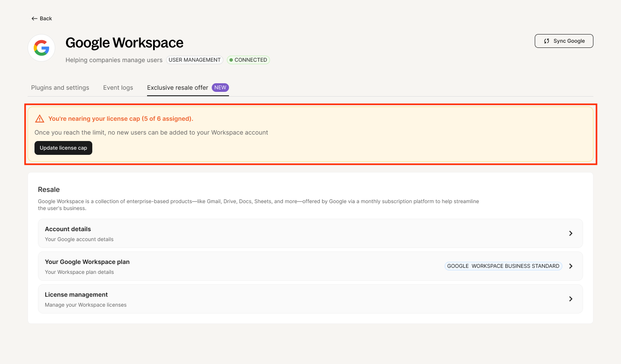Click the Resale section heading
The width and height of the screenshot is (621, 364).
(49, 189)
